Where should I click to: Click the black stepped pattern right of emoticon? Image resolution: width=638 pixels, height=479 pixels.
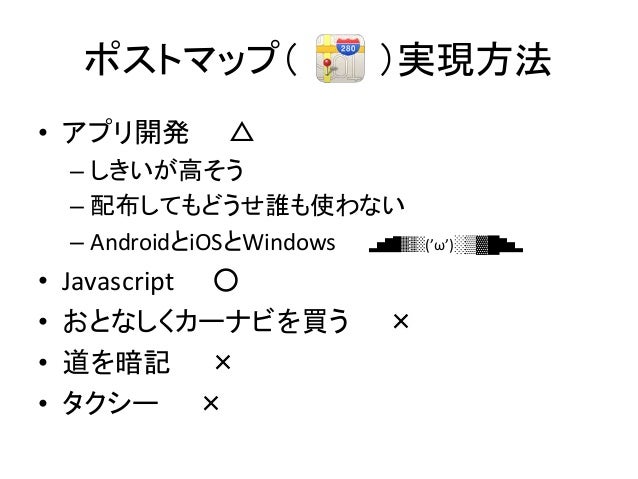[x=488, y=244]
